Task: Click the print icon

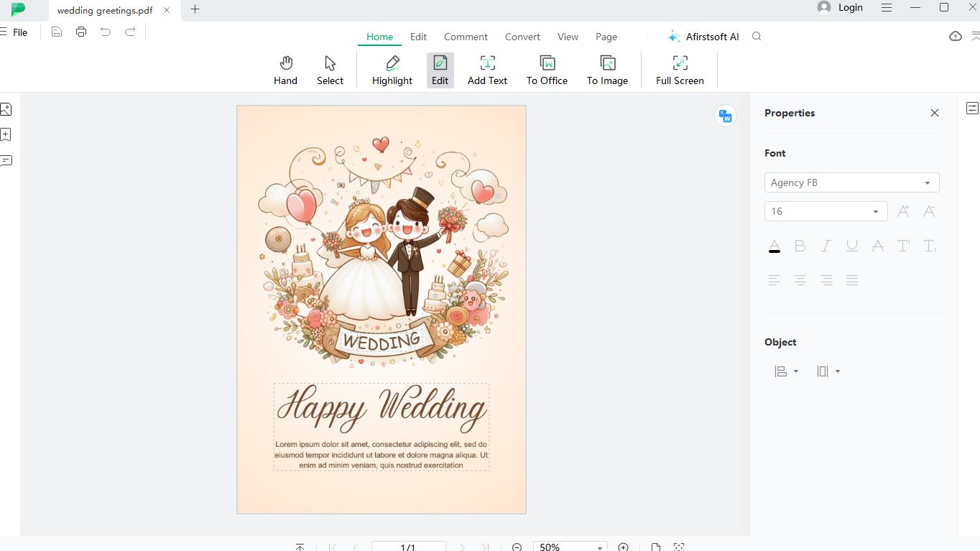Action: [x=81, y=32]
